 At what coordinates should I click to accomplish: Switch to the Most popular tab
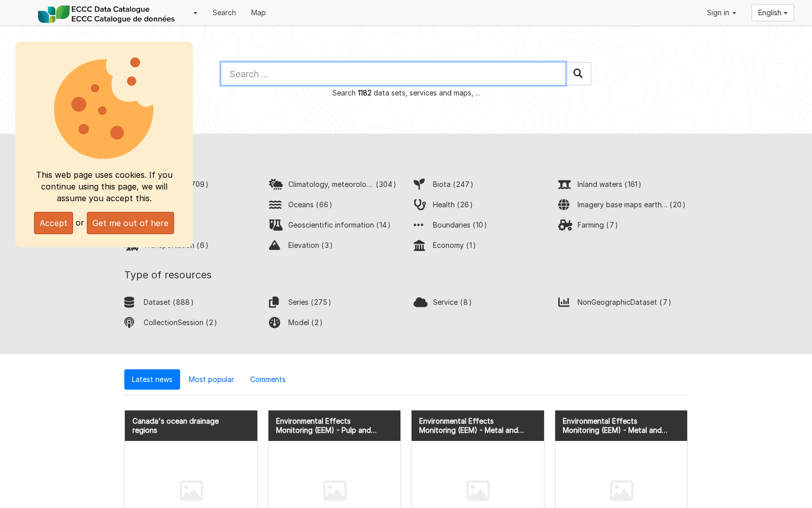211,379
